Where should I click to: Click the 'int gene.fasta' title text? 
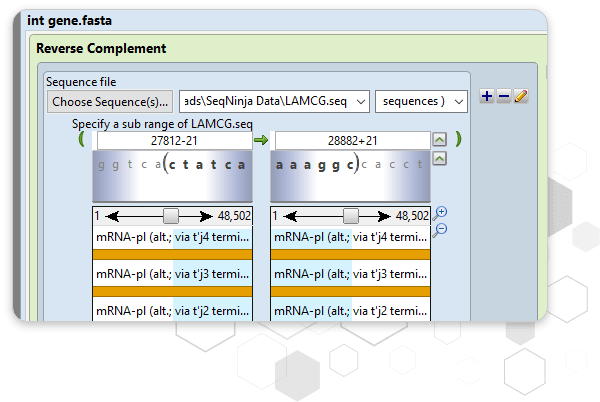(69, 20)
